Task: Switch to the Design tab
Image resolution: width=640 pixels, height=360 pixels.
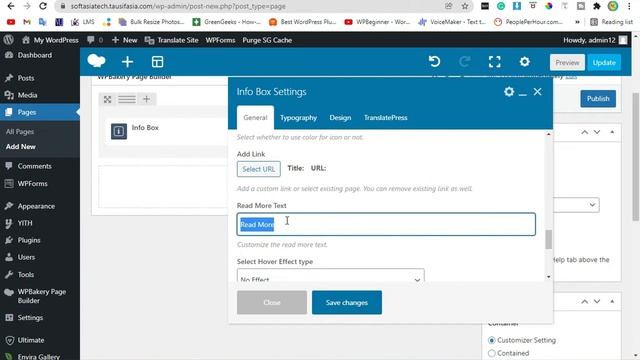Action: [x=340, y=118]
